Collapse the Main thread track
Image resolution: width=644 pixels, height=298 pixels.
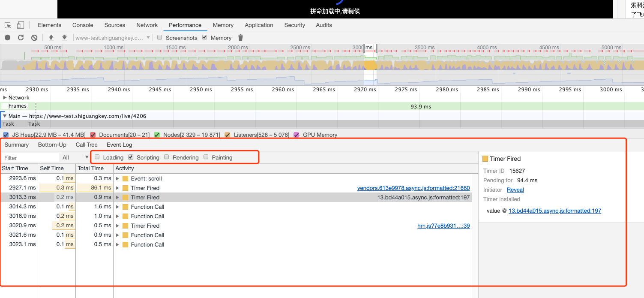point(5,116)
